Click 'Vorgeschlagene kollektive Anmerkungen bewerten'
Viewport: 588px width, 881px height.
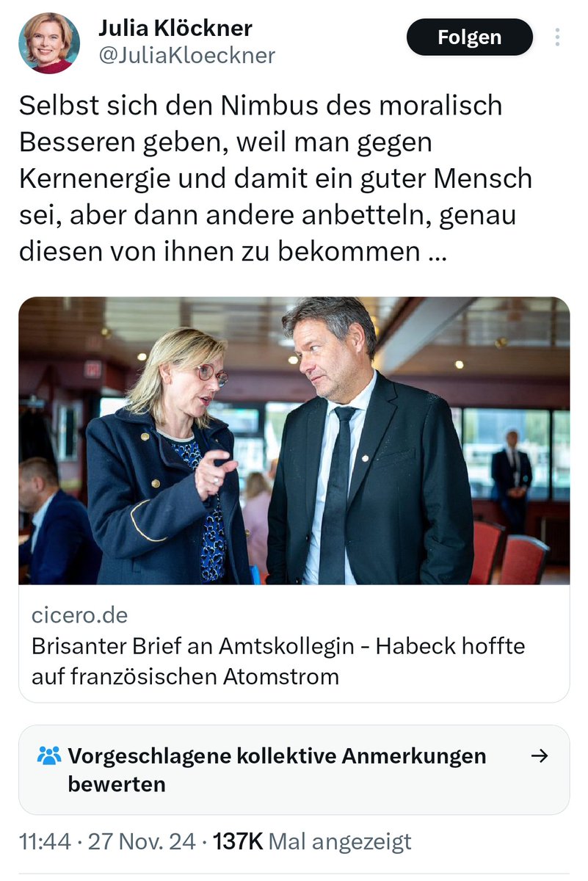(x=277, y=769)
